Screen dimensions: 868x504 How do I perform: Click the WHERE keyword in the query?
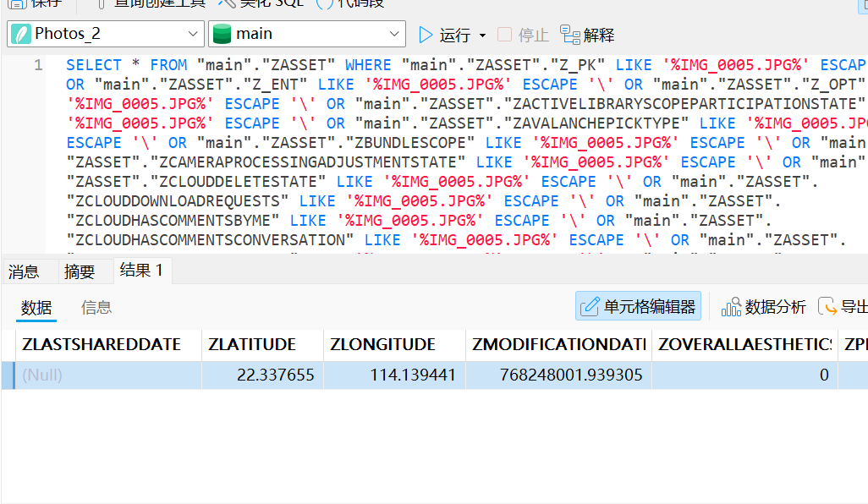tap(368, 65)
